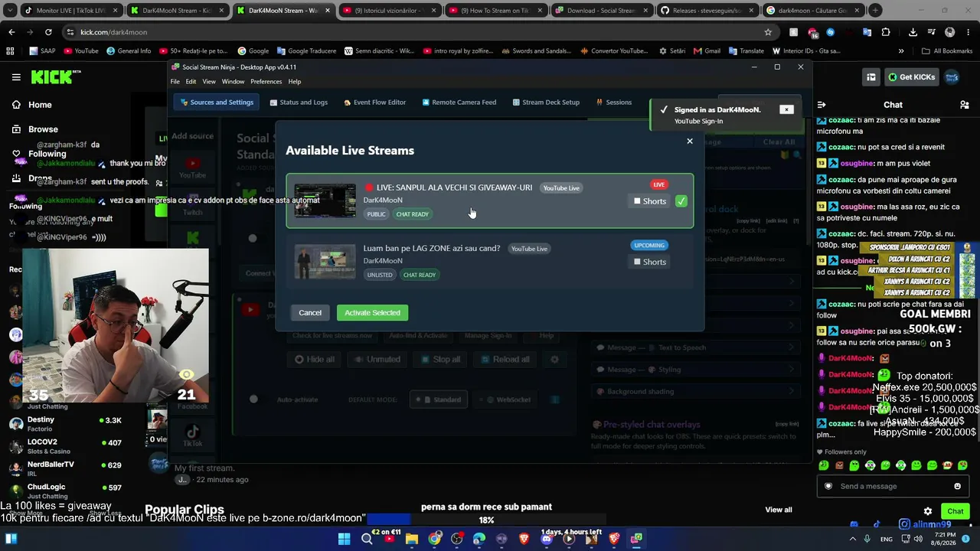
Task: Close the Available Live Streams dialog
Action: pyautogui.click(x=690, y=141)
